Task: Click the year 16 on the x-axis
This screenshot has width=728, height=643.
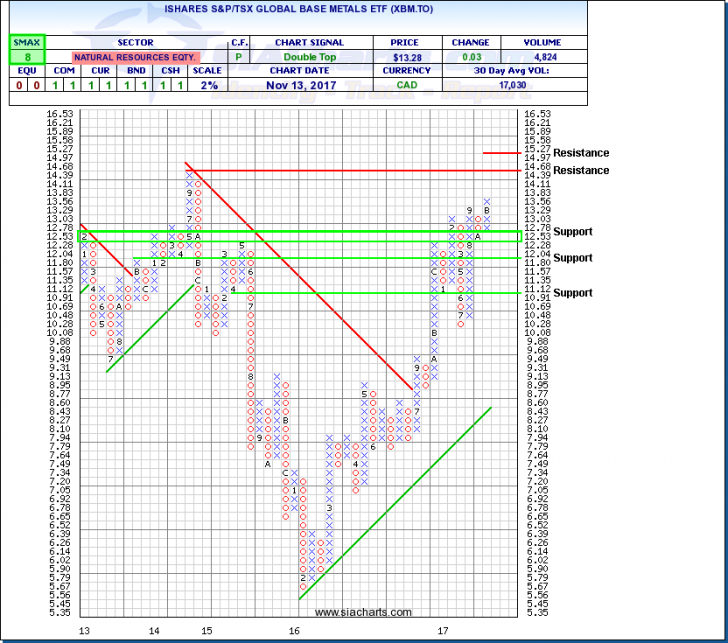Action: tap(296, 631)
